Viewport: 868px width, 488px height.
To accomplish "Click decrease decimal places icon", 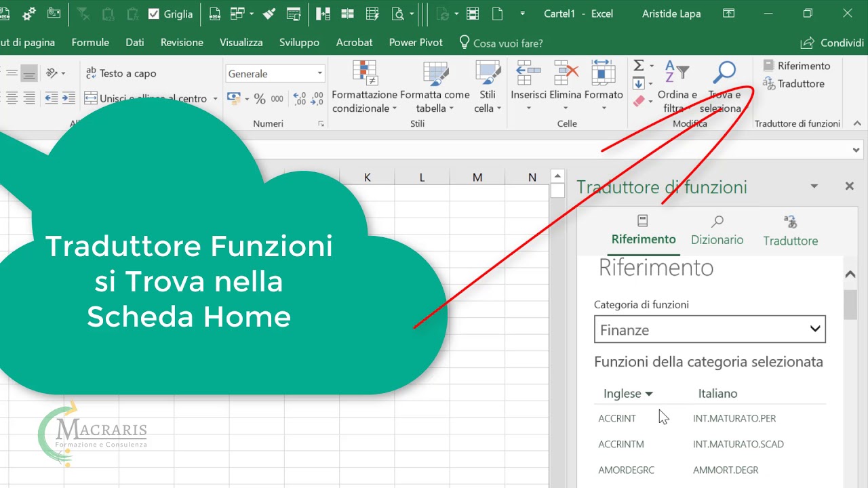I will pyautogui.click(x=317, y=99).
